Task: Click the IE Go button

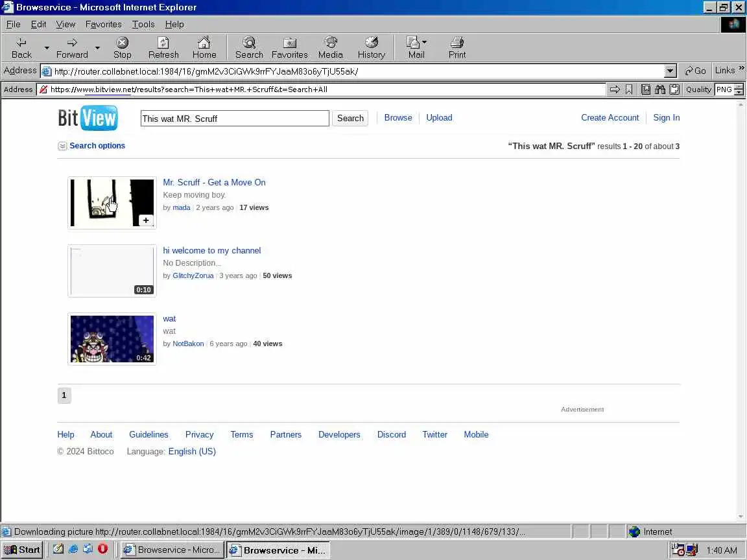Action: coord(695,71)
